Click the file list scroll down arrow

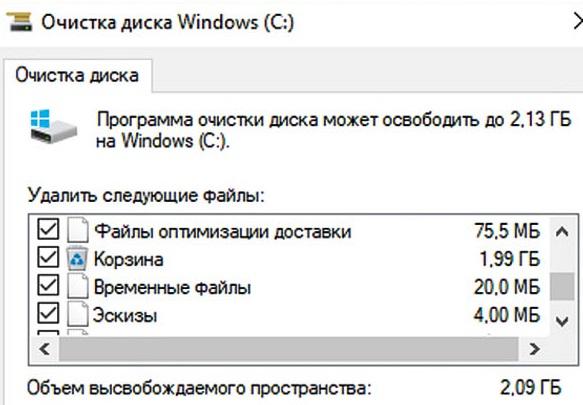coord(562,320)
